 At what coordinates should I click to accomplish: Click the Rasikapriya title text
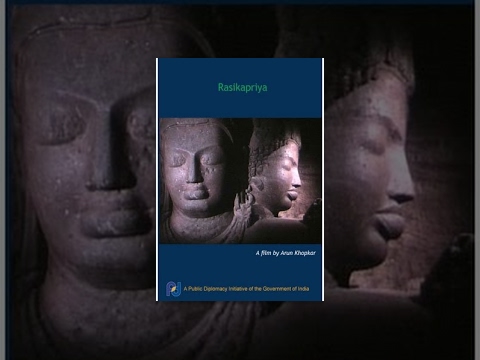pos(242,88)
